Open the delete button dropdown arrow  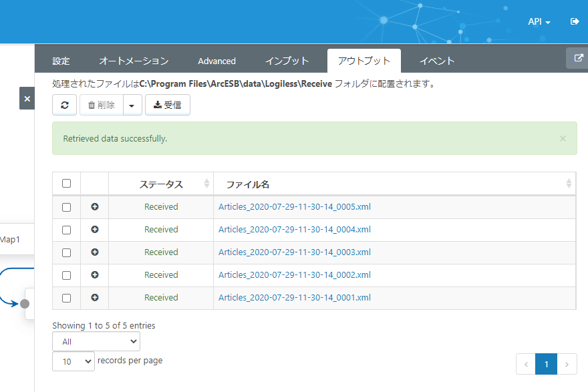coord(132,105)
